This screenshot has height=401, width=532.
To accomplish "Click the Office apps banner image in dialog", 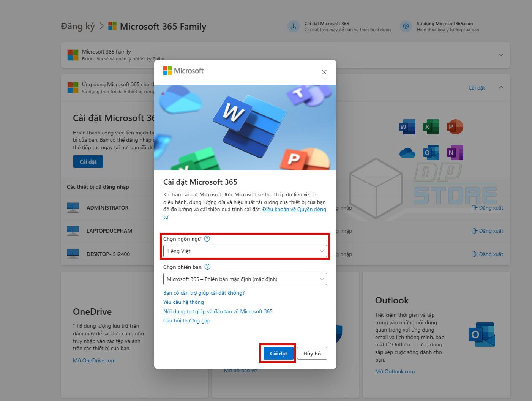I will coord(245,128).
